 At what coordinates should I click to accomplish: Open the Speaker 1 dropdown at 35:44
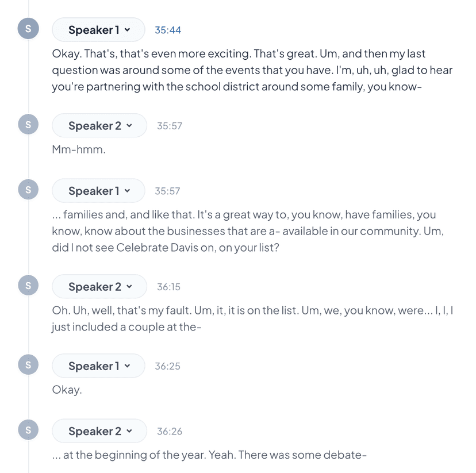pyautogui.click(x=98, y=29)
